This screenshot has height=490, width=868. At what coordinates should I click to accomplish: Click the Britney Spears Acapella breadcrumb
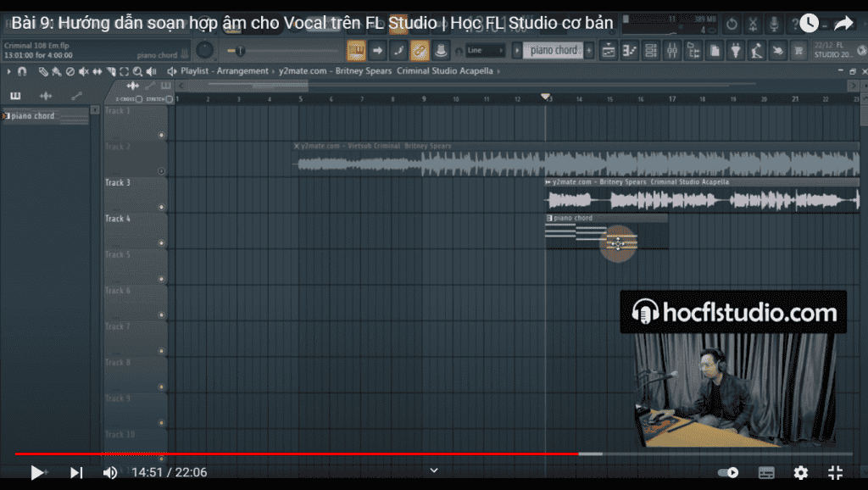pyautogui.click(x=386, y=71)
